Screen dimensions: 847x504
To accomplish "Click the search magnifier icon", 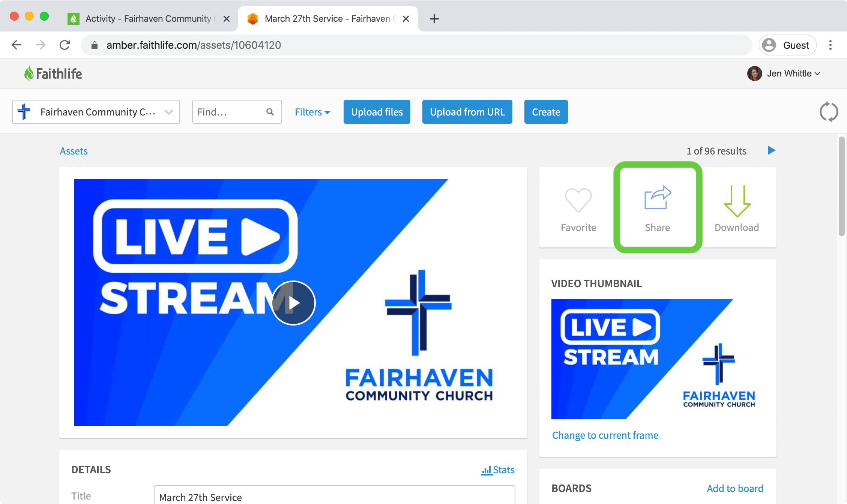I will coord(270,112).
